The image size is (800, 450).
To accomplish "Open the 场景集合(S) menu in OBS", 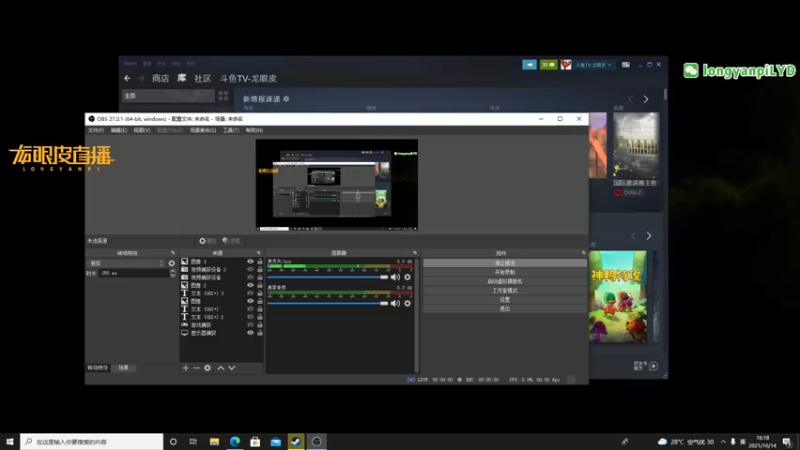I will coord(203,131).
